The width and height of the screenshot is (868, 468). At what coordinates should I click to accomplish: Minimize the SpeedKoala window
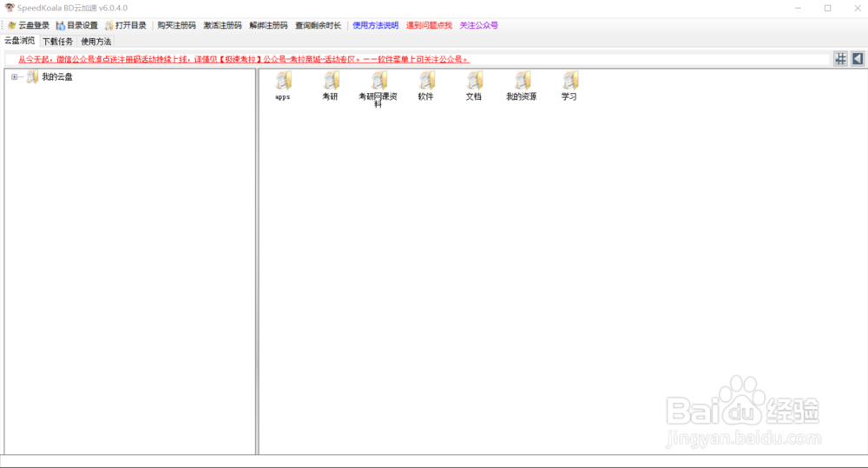point(798,8)
